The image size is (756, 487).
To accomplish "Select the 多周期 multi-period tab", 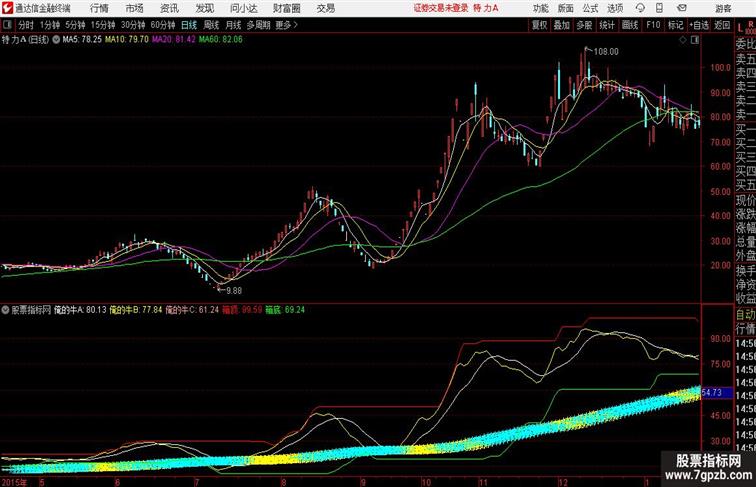I will [x=258, y=25].
